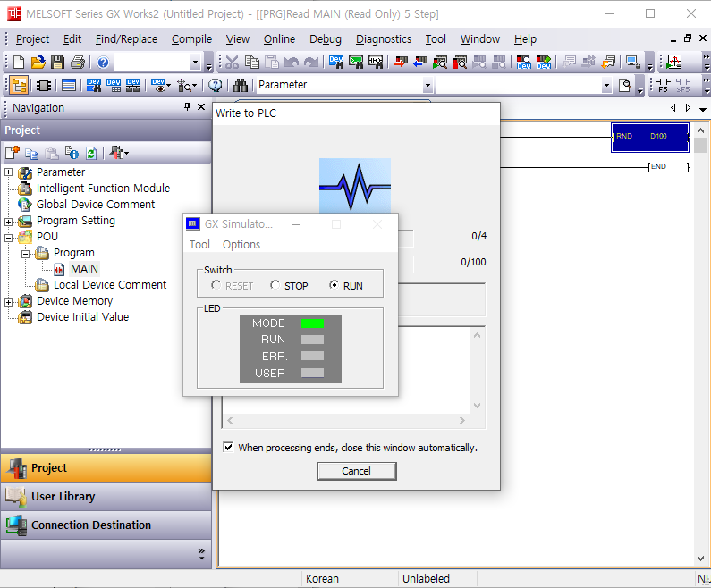Toggle the Navigation window toolbar icon
The image size is (711, 588).
pos(19,85)
